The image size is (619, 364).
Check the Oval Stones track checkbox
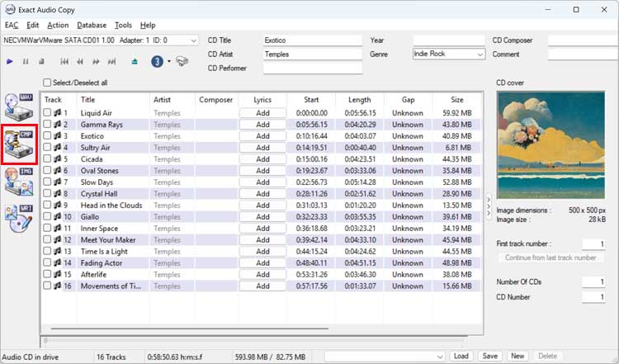coord(47,170)
